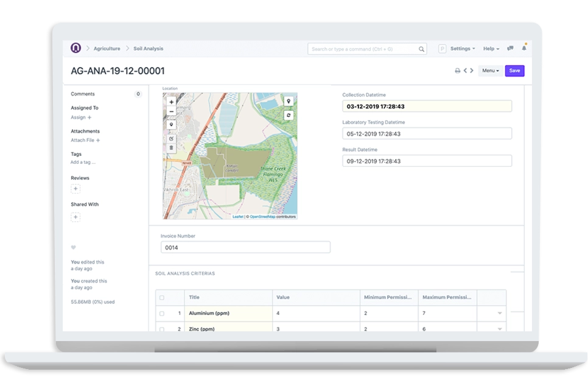Screen dimensions: 588x377
Task: Open the Leaflet attribution link
Action: pyautogui.click(x=238, y=217)
